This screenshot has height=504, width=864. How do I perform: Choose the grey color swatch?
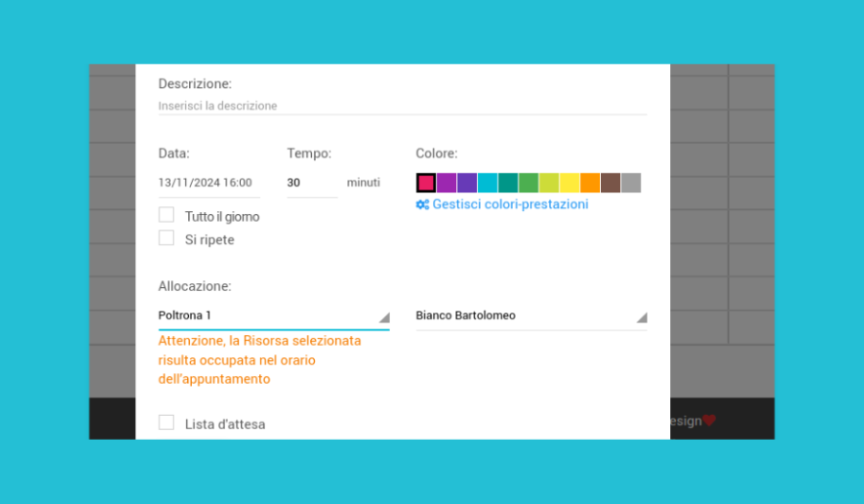click(x=631, y=182)
